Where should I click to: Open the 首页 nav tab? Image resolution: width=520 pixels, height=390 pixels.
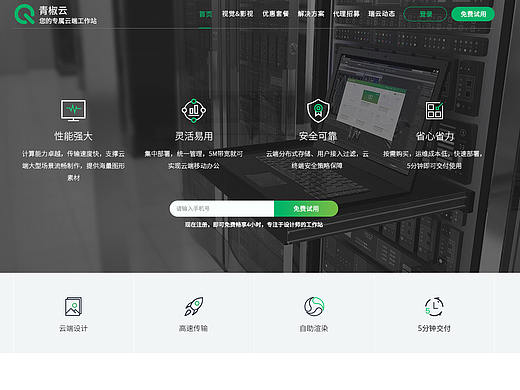(205, 14)
